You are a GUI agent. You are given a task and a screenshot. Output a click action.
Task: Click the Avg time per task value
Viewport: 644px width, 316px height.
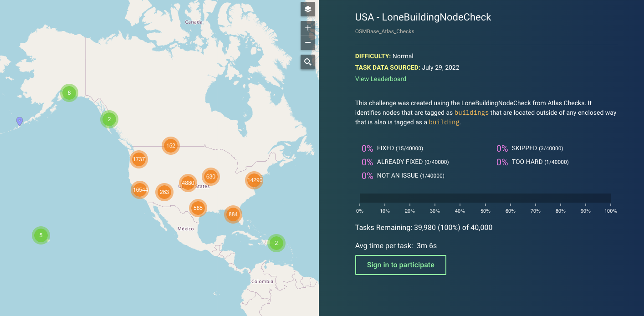tap(427, 246)
